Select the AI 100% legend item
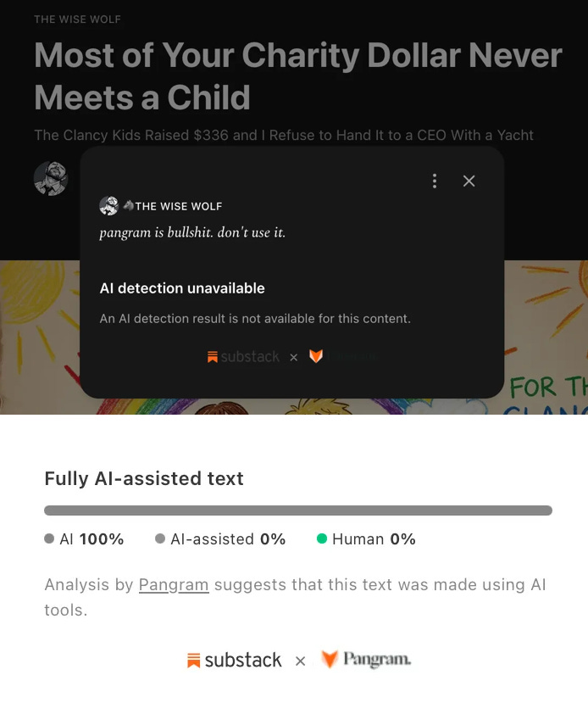This screenshot has height=714, width=588. pos(84,539)
